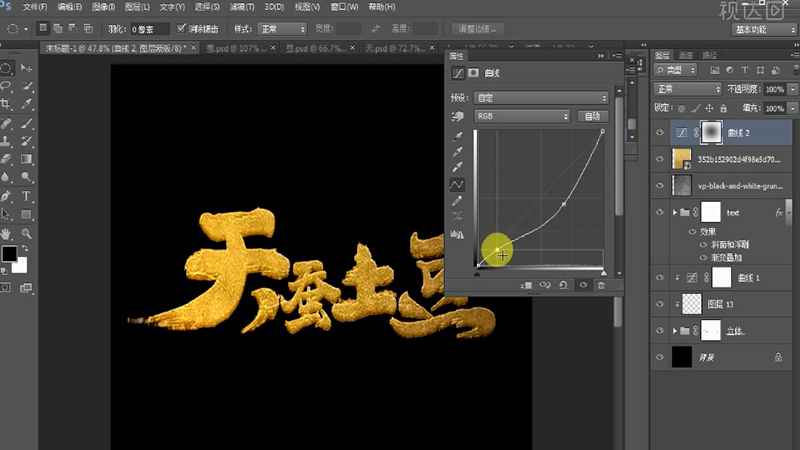
Task: Select the Elliptical Marquee tool
Action: pos(6,68)
